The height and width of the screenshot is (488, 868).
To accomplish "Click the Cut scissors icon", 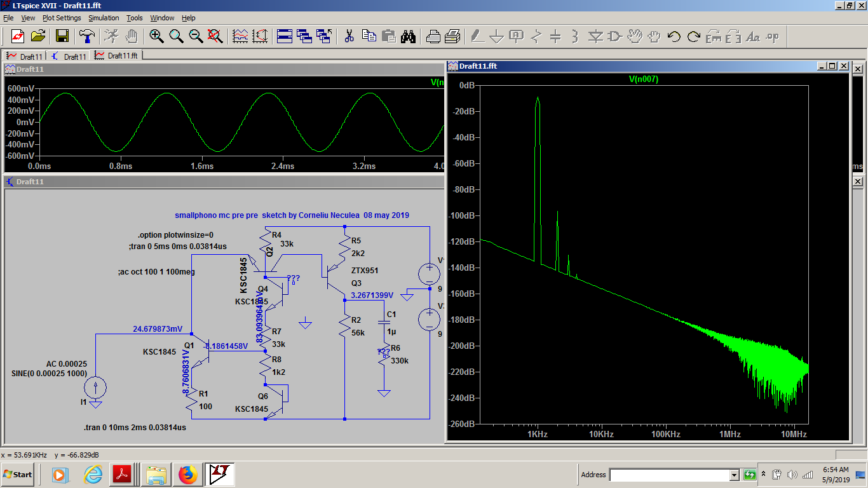I will (349, 36).
